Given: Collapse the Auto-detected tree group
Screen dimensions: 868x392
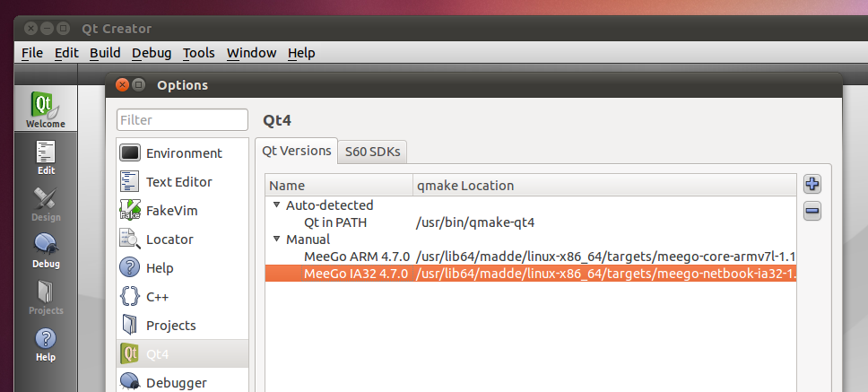Looking at the screenshot, I should click(x=276, y=205).
